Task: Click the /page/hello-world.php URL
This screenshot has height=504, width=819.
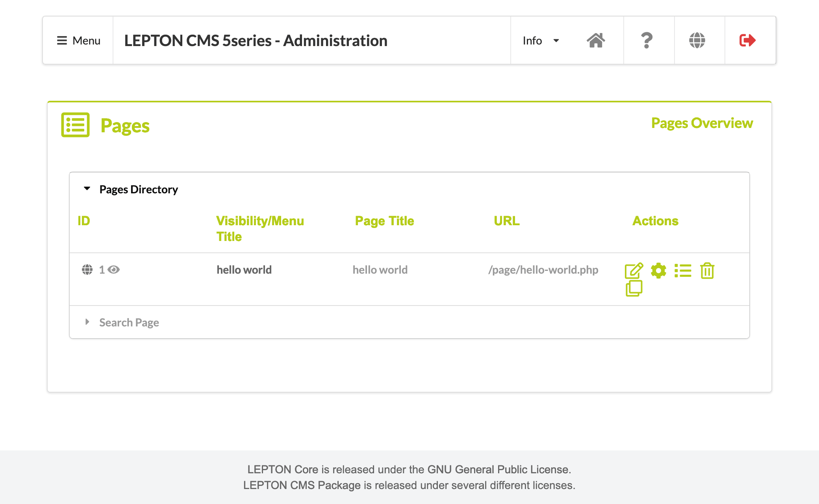Action: [543, 270]
